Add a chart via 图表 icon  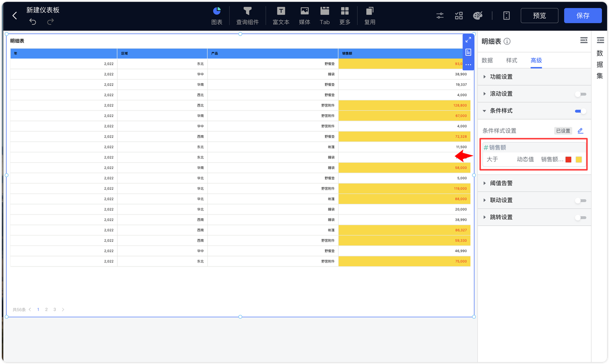tap(216, 16)
